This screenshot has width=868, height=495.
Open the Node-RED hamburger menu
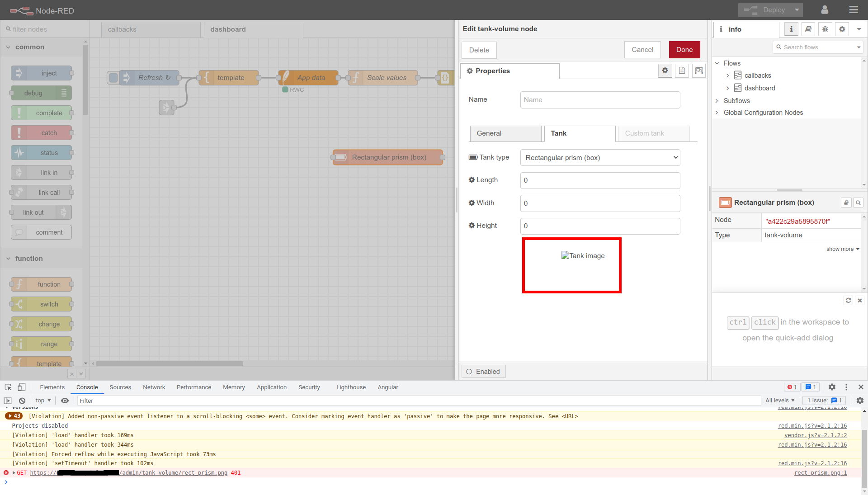click(x=854, y=9)
